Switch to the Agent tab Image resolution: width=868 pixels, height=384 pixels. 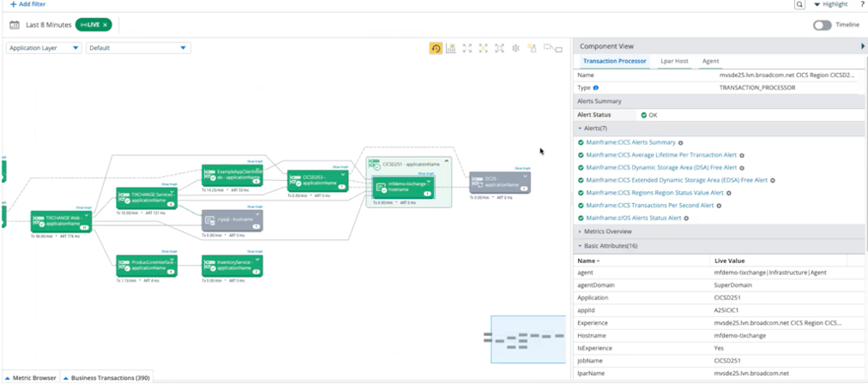click(710, 62)
